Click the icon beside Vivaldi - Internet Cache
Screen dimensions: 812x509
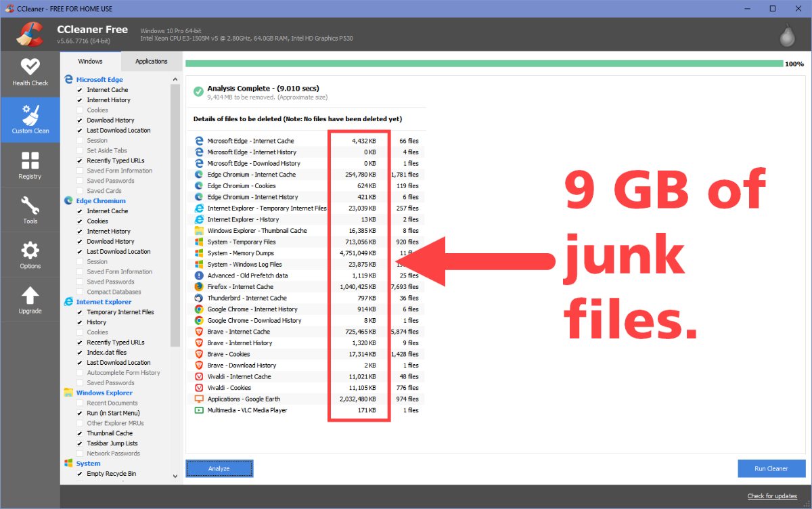(199, 376)
